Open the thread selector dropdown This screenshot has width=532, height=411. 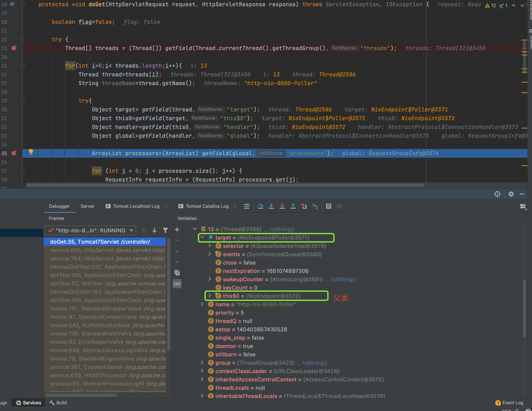pyautogui.click(x=90, y=230)
